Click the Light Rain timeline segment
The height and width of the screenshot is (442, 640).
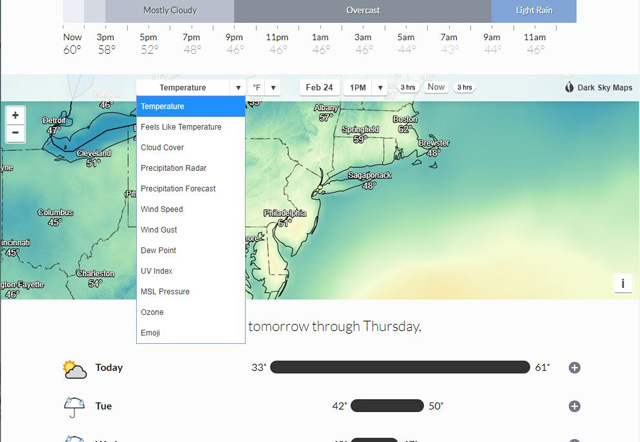534,11
